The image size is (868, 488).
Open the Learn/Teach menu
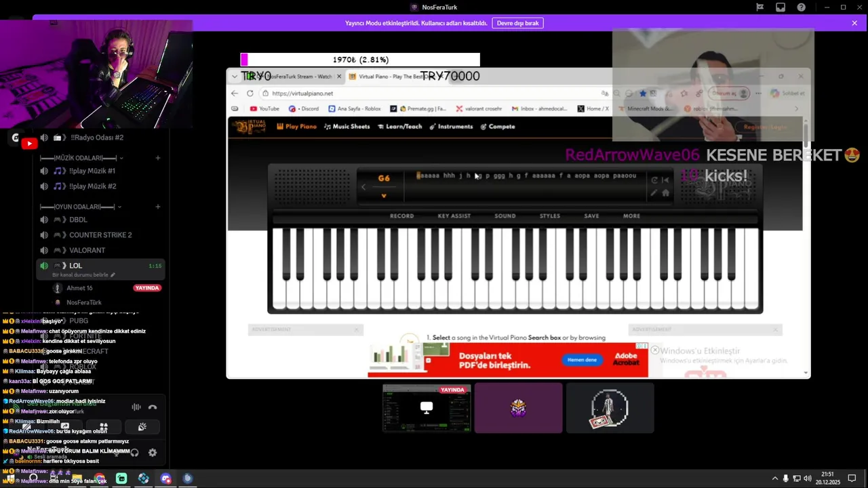(x=399, y=127)
